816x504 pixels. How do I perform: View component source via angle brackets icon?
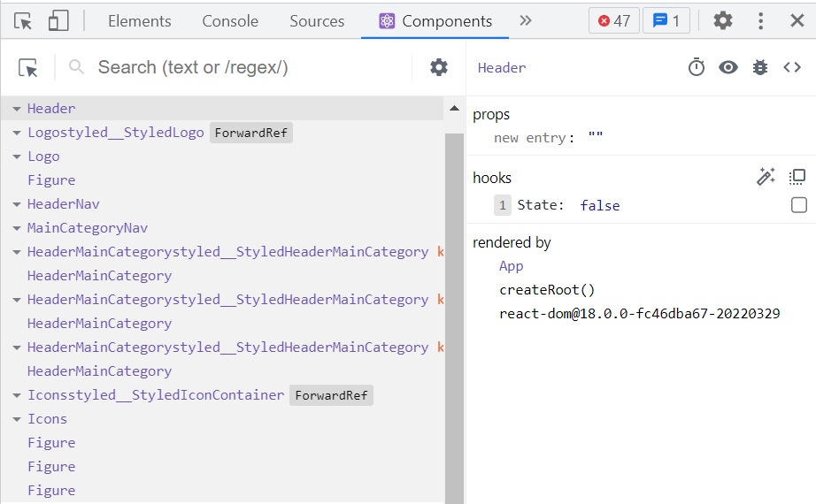click(x=792, y=67)
